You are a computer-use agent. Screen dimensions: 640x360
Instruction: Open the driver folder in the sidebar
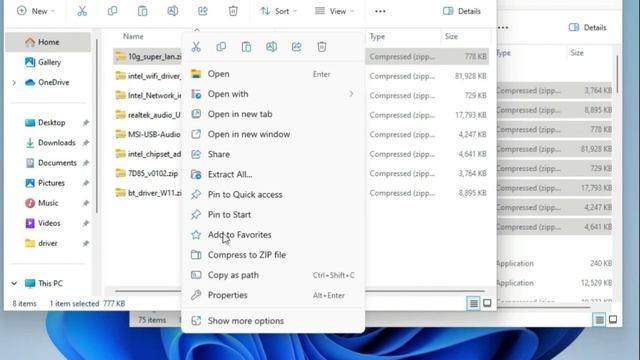(x=47, y=243)
